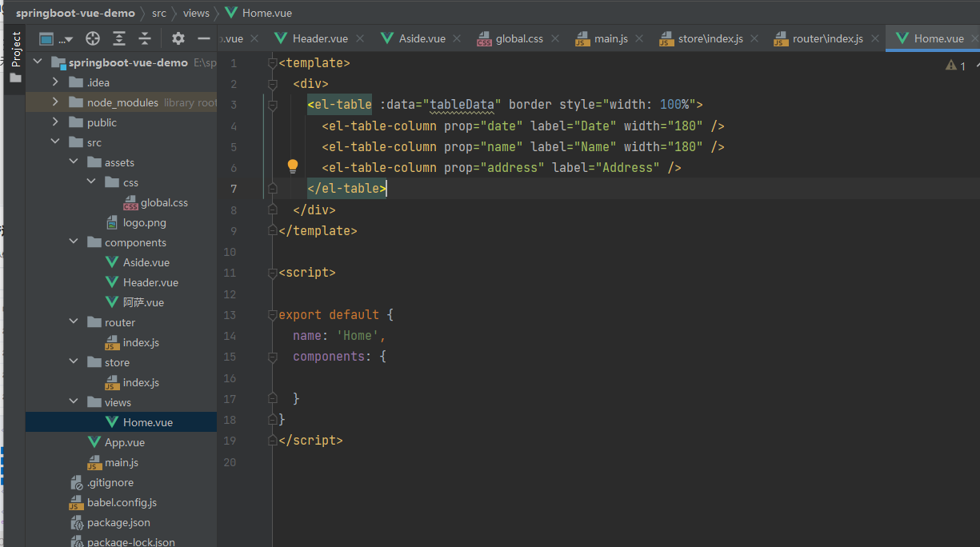The width and height of the screenshot is (980, 547).
Task: Fold the template tag at line 1
Action: pyautogui.click(x=273, y=62)
